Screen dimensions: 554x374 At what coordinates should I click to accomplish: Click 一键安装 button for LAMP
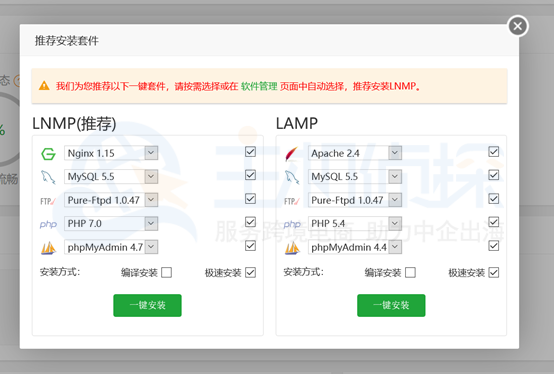pyautogui.click(x=391, y=305)
